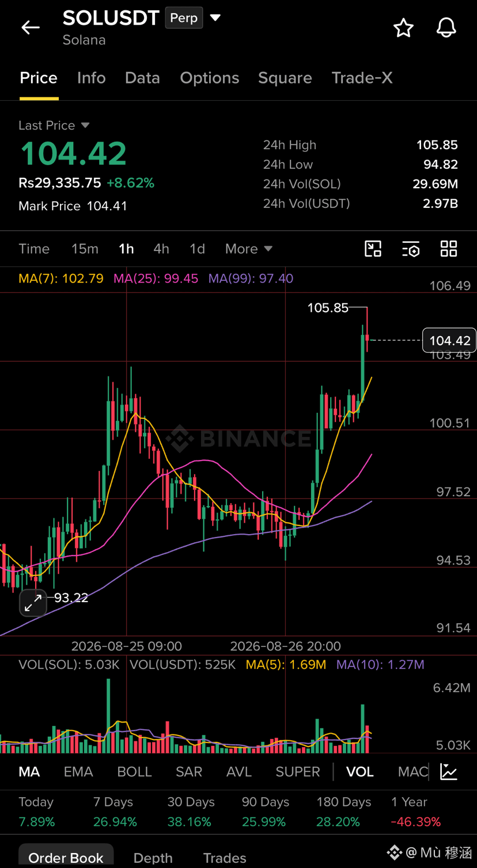
Task: Expand chart to fullscreen icon
Action: point(33,603)
